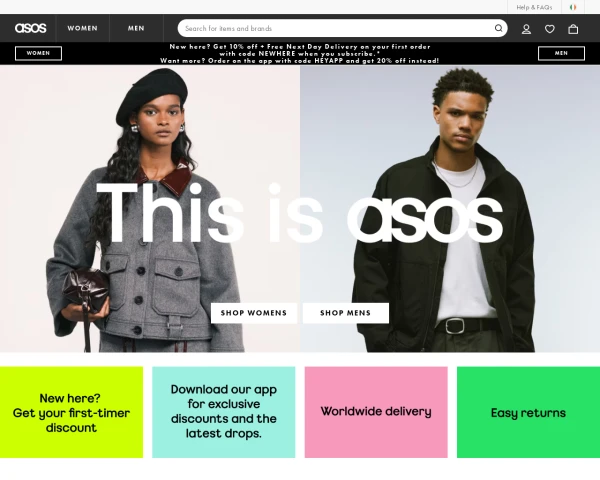Open the green Easy returns tile
The image size is (600, 480).
(x=528, y=412)
